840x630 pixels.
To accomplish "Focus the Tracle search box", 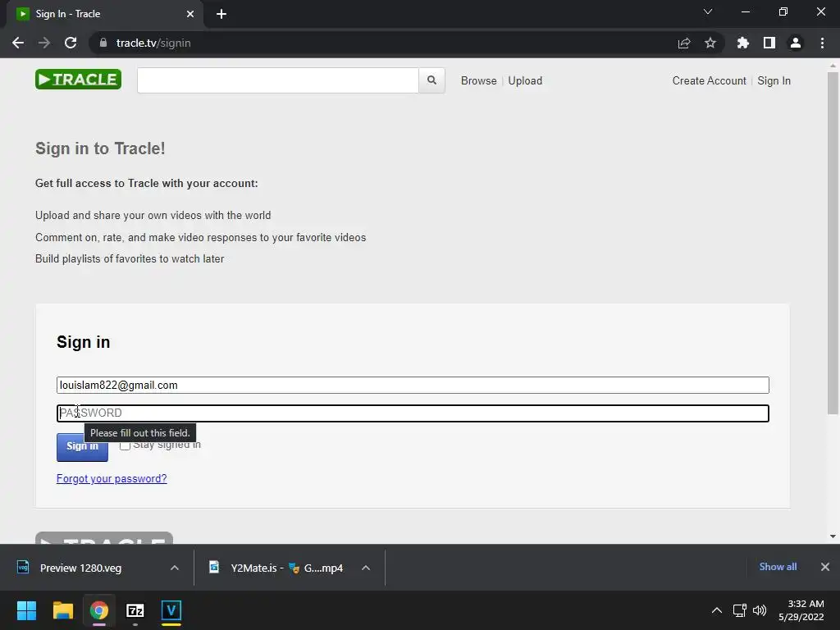I will click(278, 80).
